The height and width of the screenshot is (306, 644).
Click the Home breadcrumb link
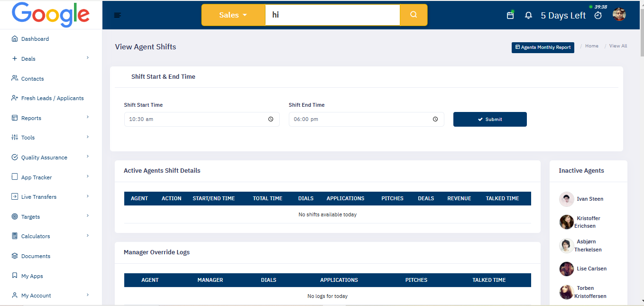[x=591, y=46]
